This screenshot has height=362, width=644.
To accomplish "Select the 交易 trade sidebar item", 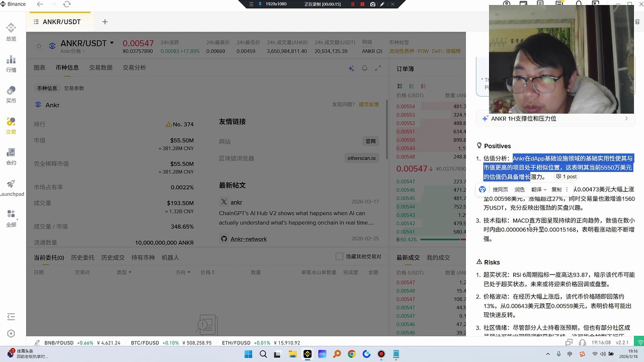I will pyautogui.click(x=11, y=125).
